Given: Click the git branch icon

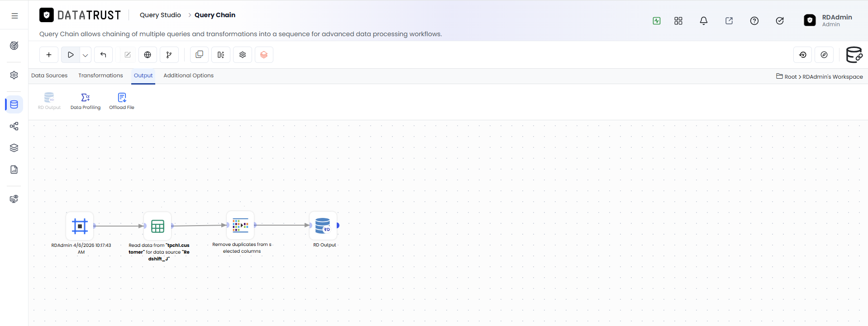Looking at the screenshot, I should pos(169,55).
